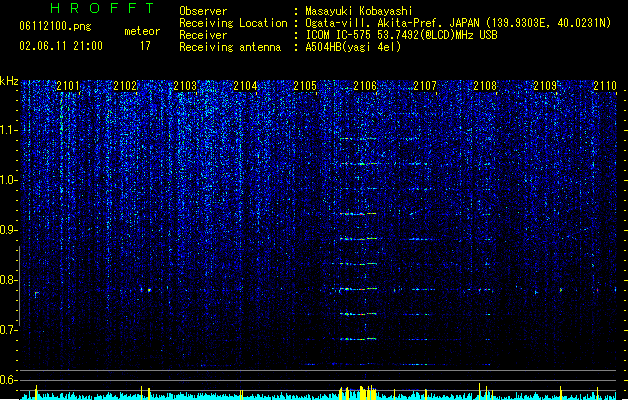Screen dimensions: 629x400
Task: Click the 2103 time marker
Action: 185,86
